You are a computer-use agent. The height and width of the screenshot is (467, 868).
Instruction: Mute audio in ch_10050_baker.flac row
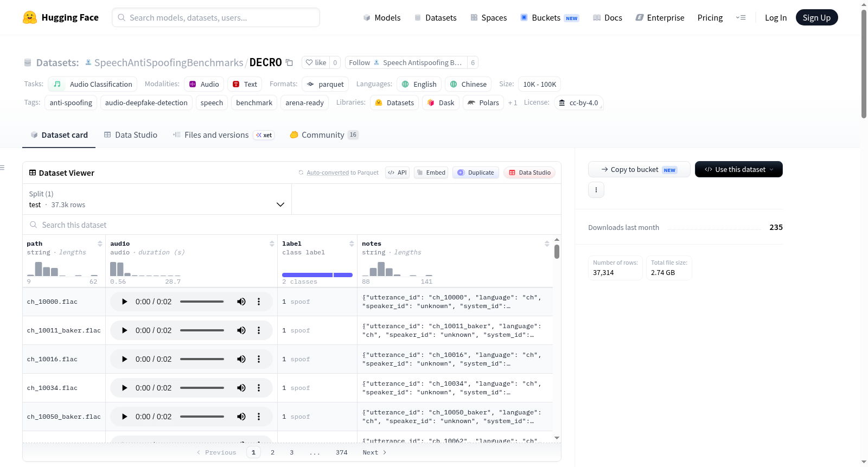coord(241,417)
